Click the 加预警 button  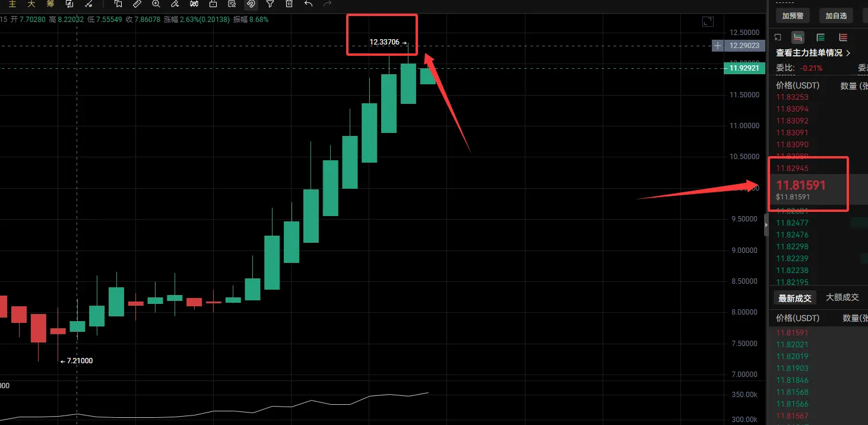[794, 16]
